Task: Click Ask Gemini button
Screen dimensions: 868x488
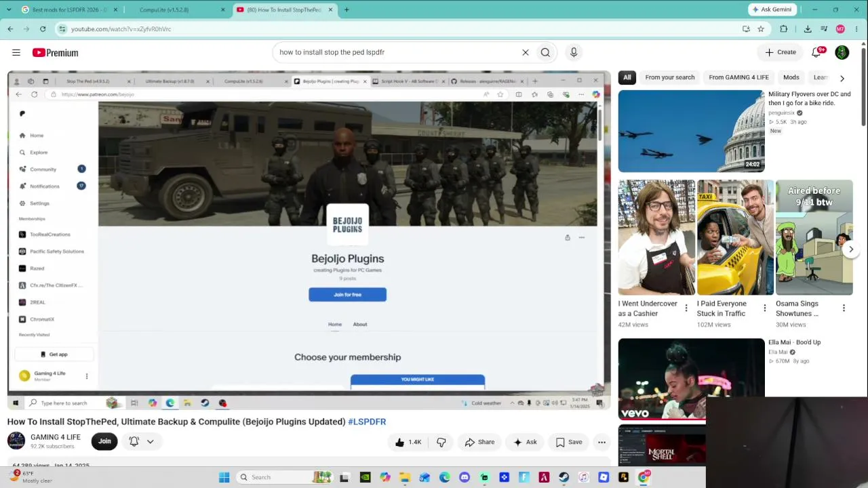Action: pos(772,9)
